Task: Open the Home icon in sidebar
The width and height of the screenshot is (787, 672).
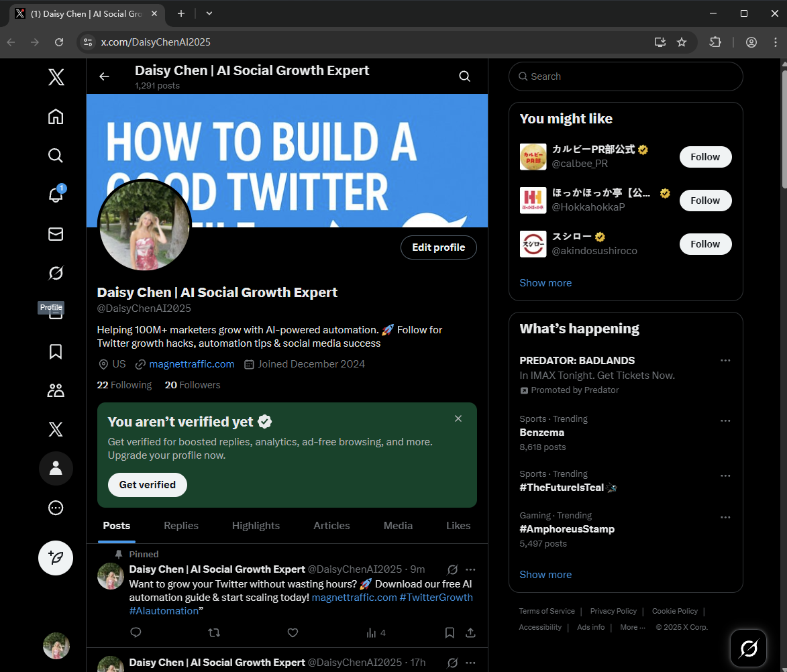Action: coord(56,117)
